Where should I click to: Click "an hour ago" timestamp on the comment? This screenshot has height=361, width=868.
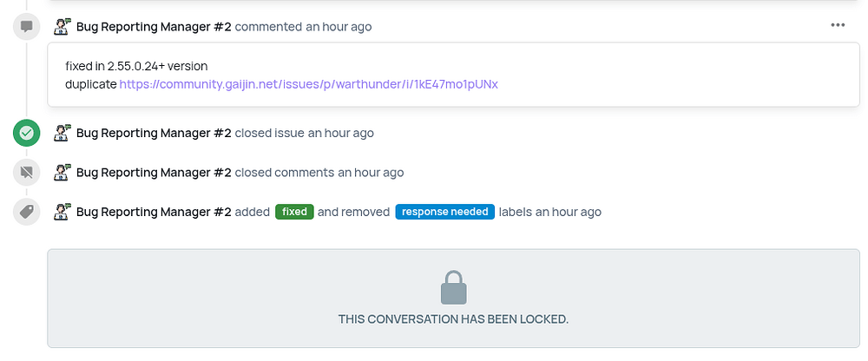pos(339,27)
